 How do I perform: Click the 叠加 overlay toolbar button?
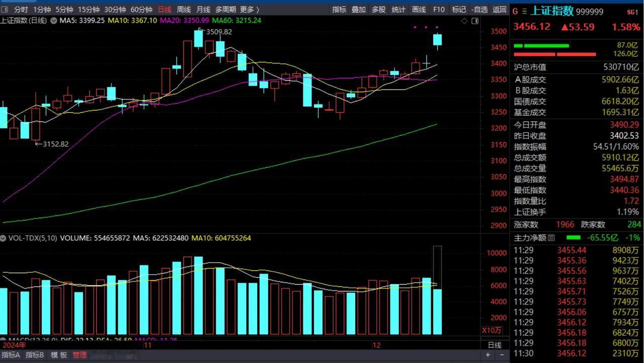(359, 10)
